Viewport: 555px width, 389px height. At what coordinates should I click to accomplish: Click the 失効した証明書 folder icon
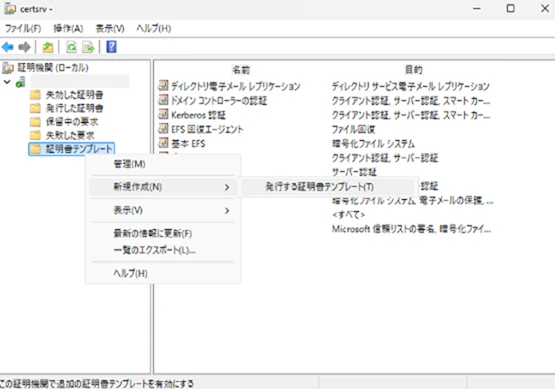click(35, 95)
